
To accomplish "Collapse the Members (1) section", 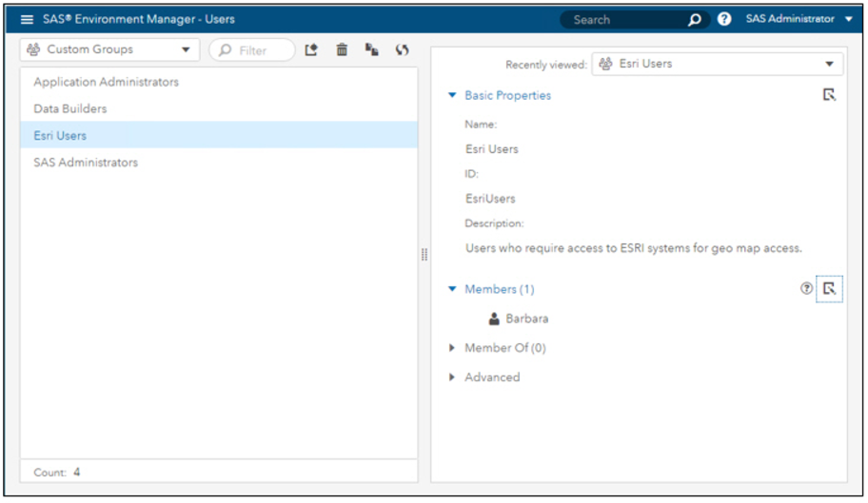I will [x=452, y=288].
